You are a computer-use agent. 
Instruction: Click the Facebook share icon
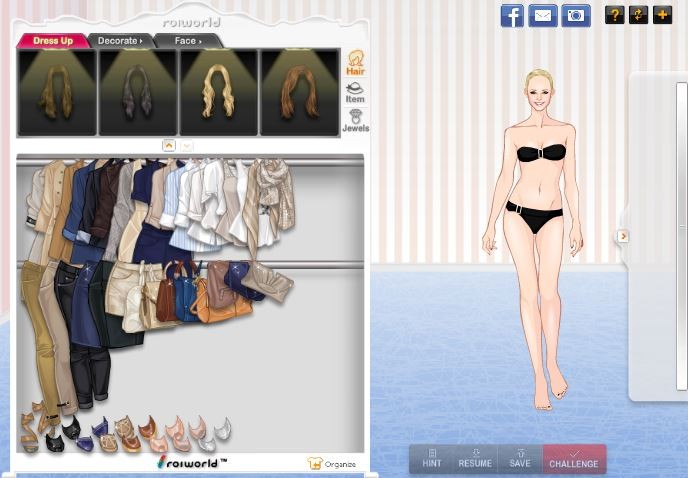pyautogui.click(x=512, y=15)
